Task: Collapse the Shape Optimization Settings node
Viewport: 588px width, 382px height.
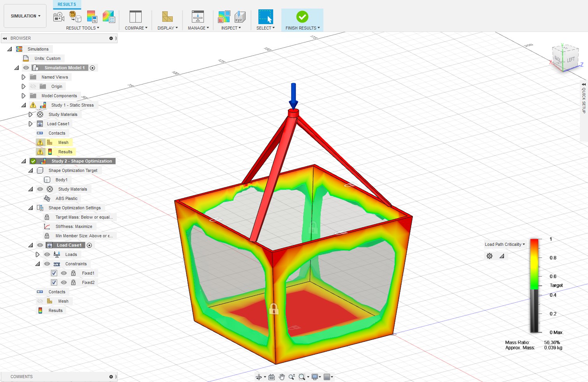Action: [x=31, y=208]
